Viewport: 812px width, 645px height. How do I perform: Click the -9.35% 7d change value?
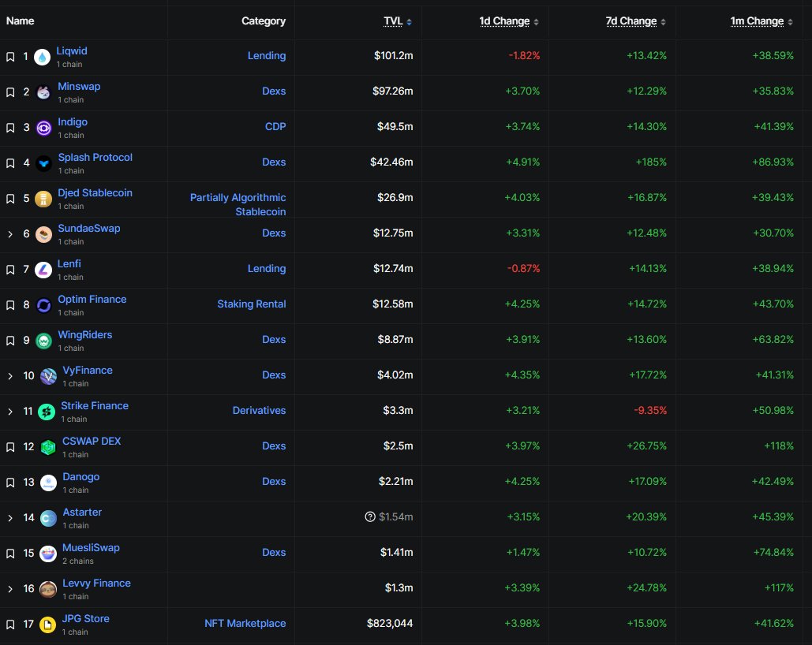point(650,411)
